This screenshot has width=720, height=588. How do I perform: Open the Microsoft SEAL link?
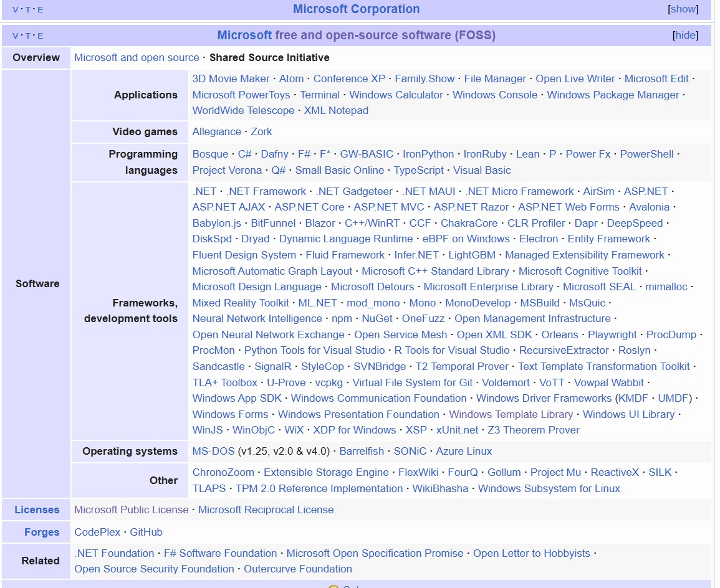(599, 287)
